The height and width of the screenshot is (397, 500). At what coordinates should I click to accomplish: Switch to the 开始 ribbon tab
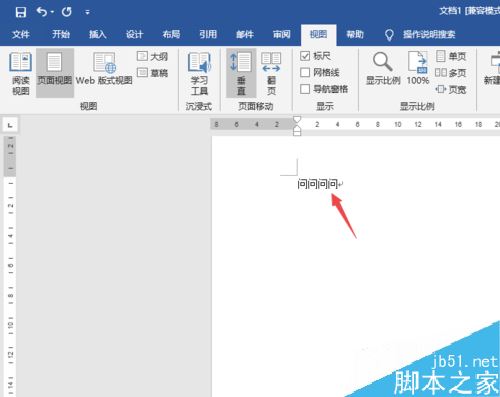61,34
